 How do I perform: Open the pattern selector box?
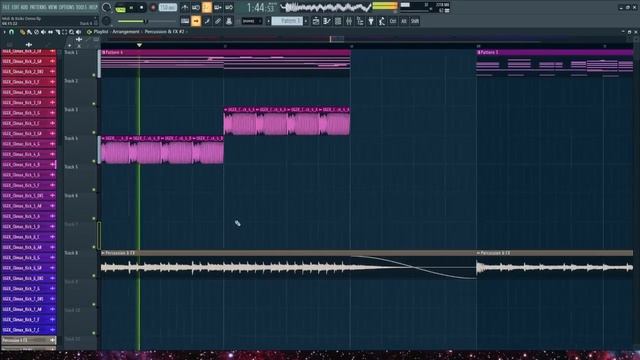pos(287,21)
